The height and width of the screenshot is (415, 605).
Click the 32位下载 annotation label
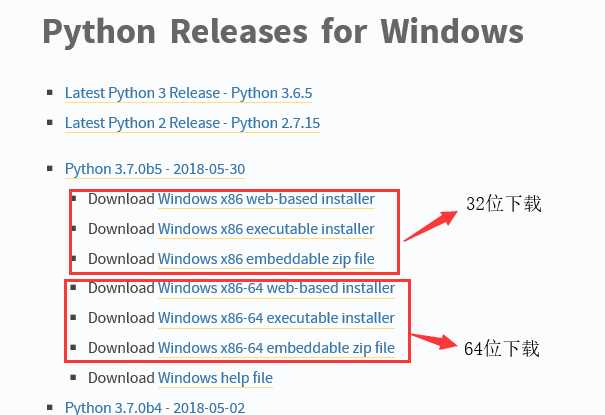[504, 203]
